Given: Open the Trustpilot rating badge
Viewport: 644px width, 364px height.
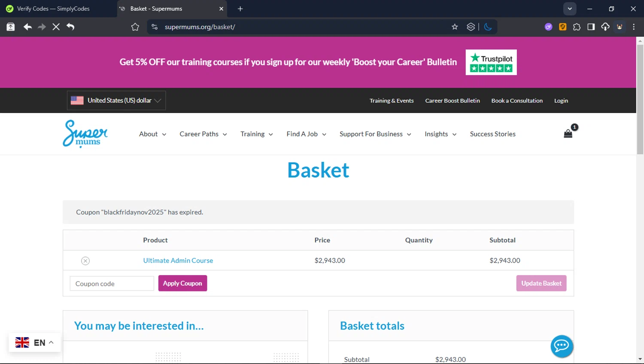Looking at the screenshot, I should pos(491,62).
